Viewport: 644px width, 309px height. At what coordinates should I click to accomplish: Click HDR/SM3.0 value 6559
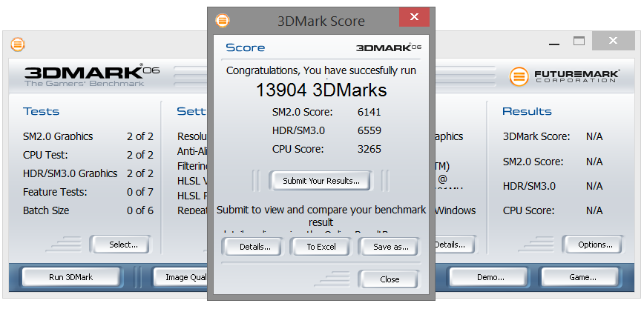click(x=369, y=130)
